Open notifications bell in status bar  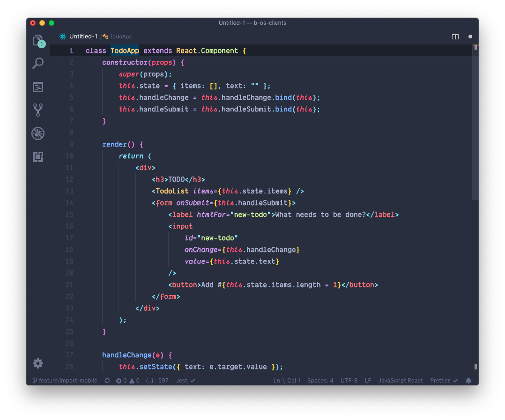(x=468, y=381)
